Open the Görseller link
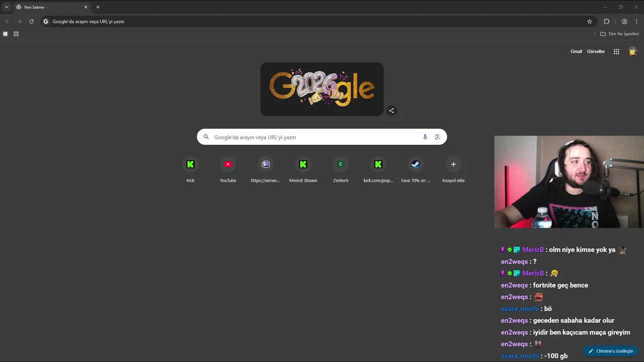Screen dimensions: 644x362 click(x=596, y=51)
